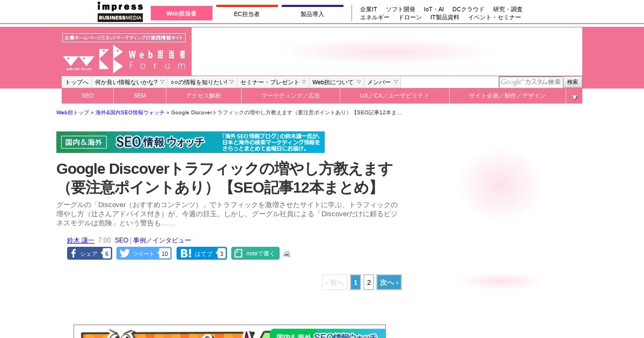Open the マーケティング／広告 category
This screenshot has width=644, height=338.
291,96
